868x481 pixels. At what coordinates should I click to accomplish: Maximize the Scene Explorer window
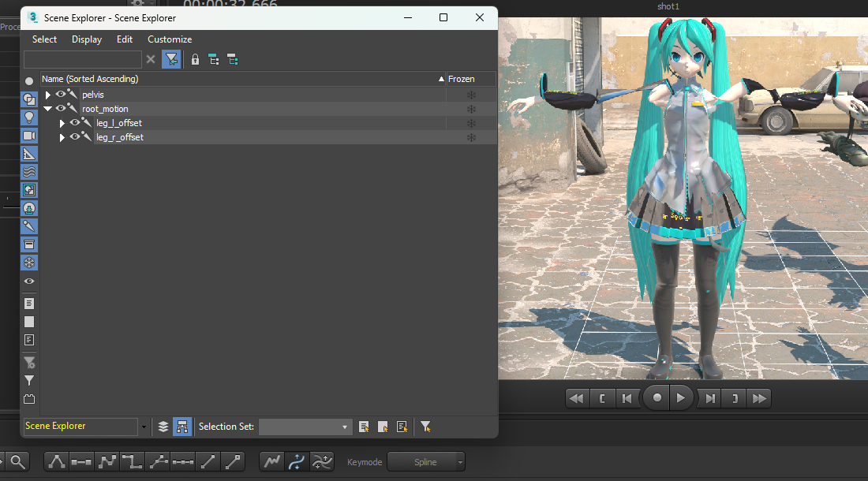(x=443, y=17)
